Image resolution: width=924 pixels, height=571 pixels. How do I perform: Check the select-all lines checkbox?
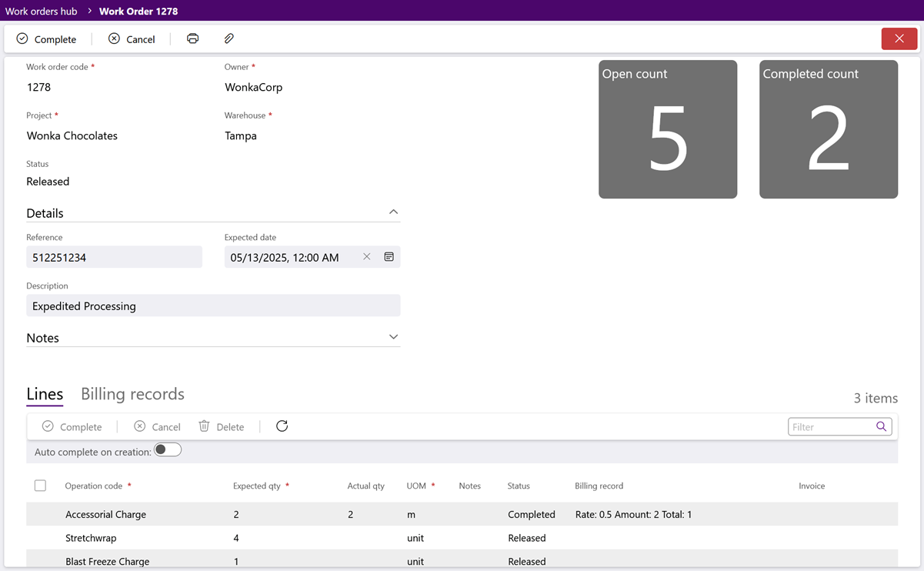point(40,486)
